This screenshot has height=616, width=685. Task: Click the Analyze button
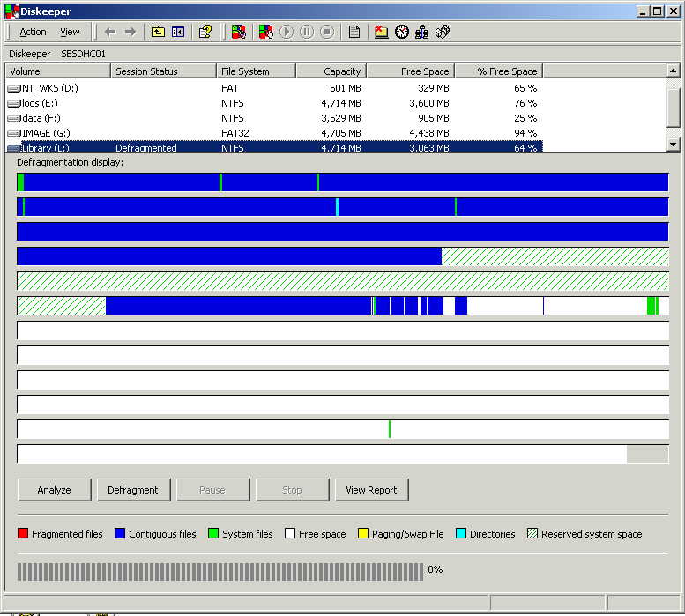[54, 490]
